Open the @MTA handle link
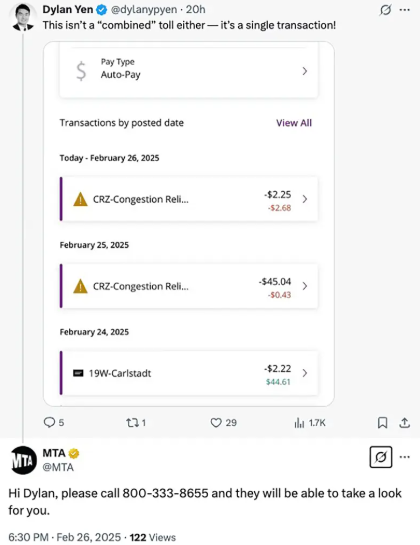 tap(58, 467)
